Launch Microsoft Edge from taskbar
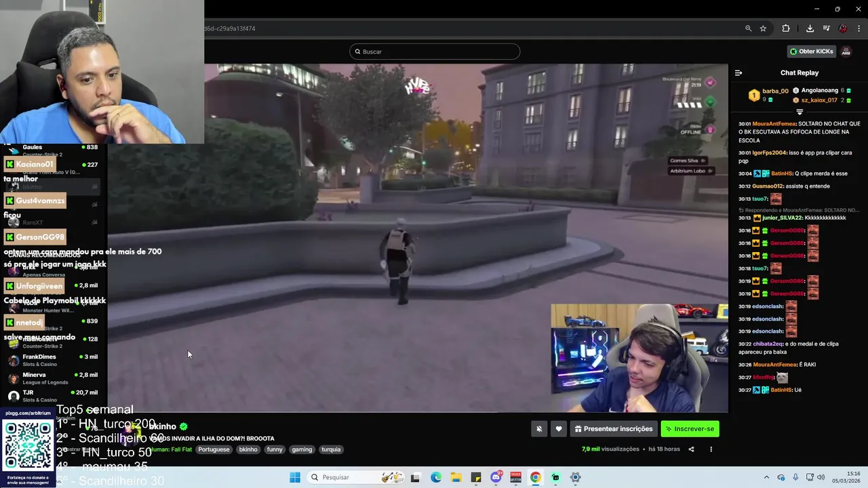The width and height of the screenshot is (868, 488). [x=436, y=477]
